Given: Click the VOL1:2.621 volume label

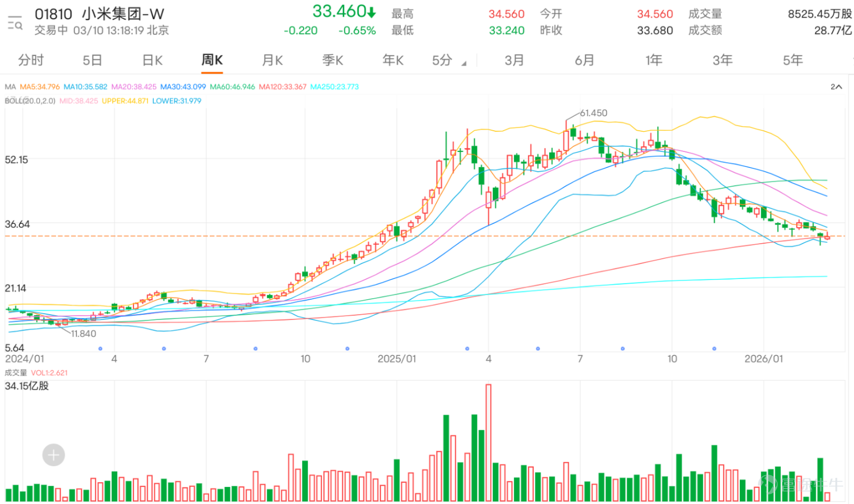Looking at the screenshot, I should click(x=49, y=373).
